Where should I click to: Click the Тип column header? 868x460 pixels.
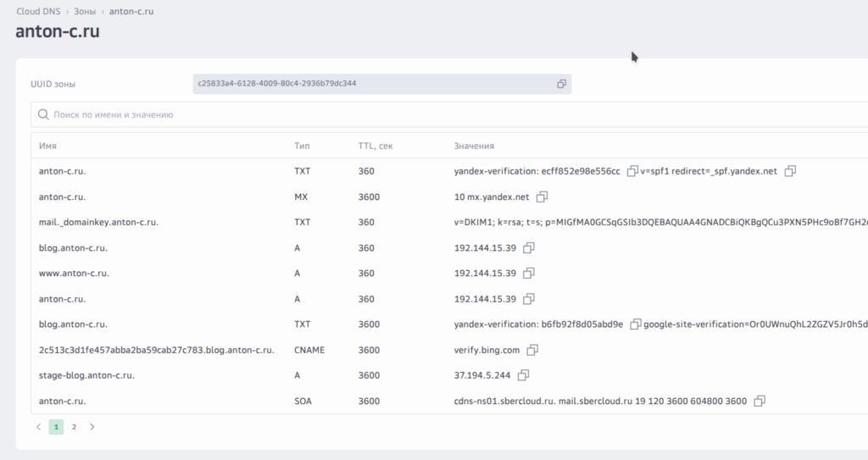302,146
